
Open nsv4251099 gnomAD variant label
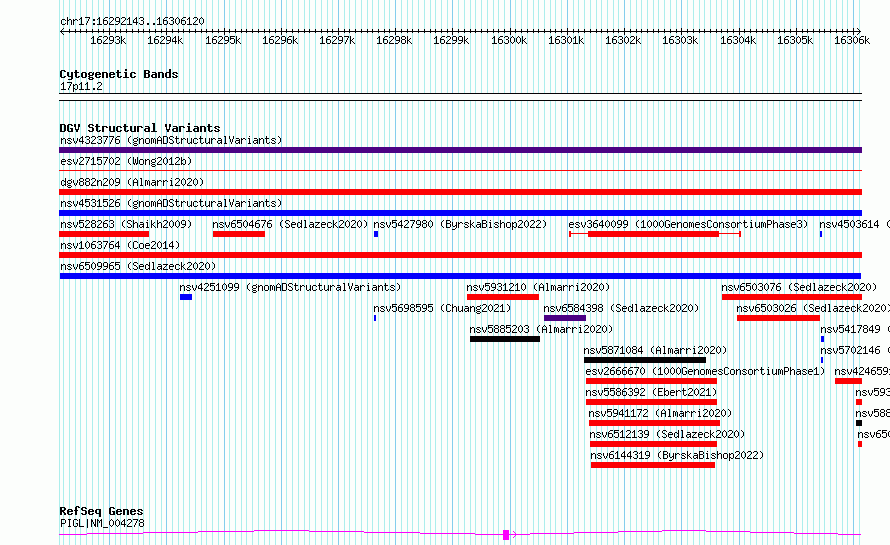point(290,287)
